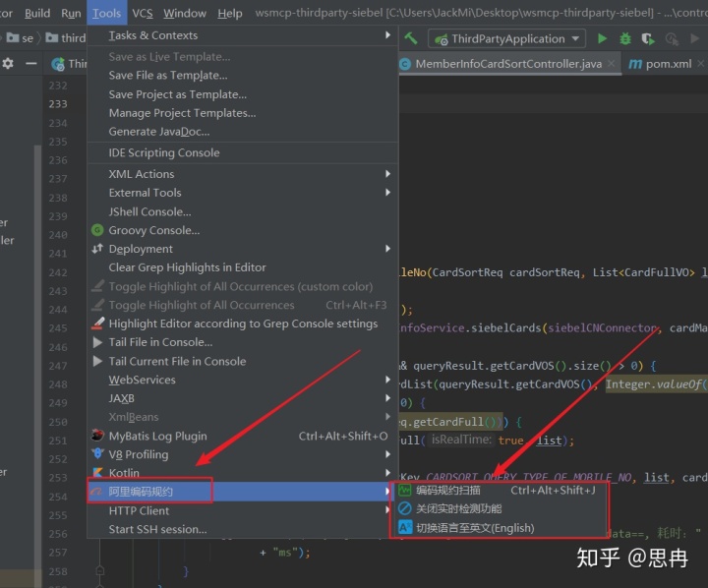Open the Window menu
This screenshot has height=588, width=708.
[185, 13]
